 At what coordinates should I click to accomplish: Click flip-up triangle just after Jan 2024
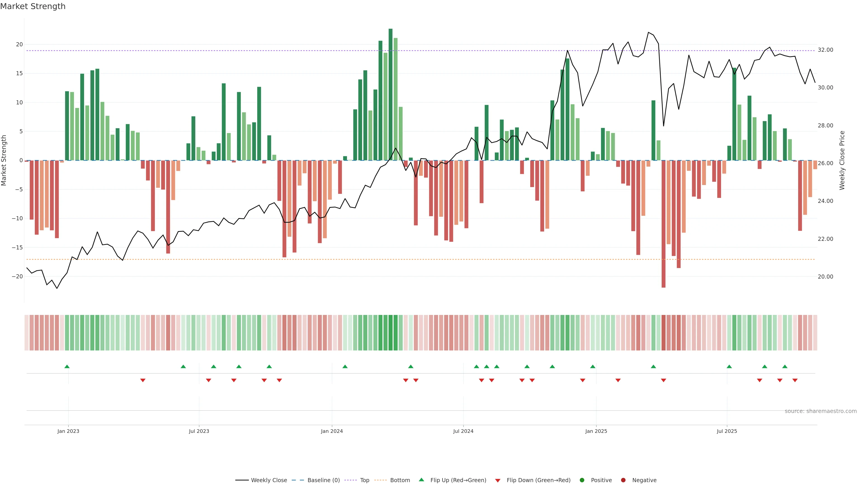pos(345,366)
